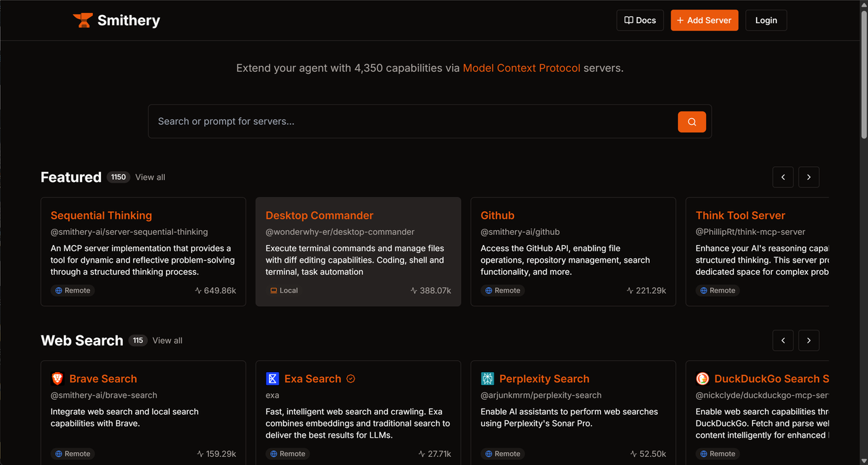Click the plus icon in Add Server
This screenshot has height=465, width=868.
(x=680, y=20)
